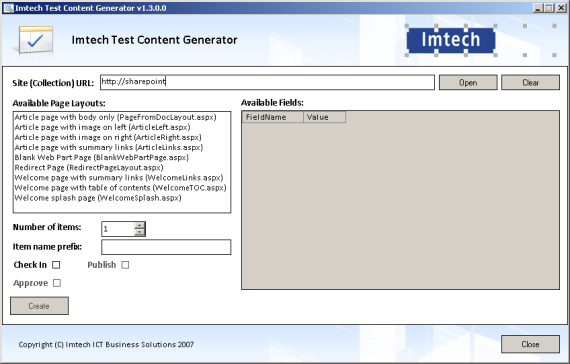Enable the Check In checkbox
Viewport: 570px width, 364px height.
tap(56, 265)
